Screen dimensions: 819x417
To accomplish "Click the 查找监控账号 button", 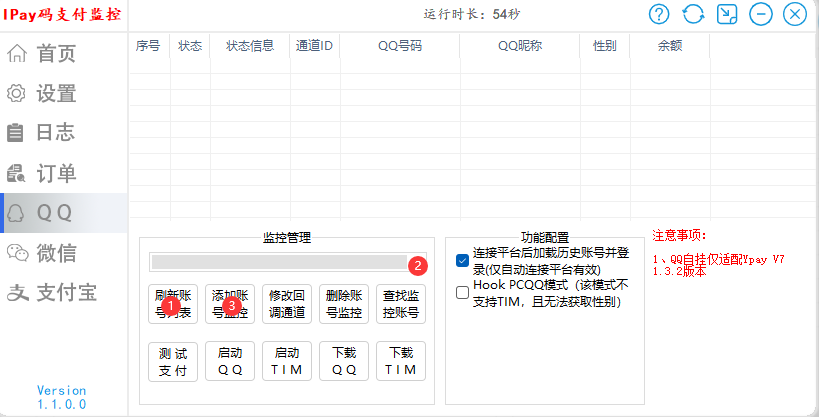I will (x=401, y=304).
